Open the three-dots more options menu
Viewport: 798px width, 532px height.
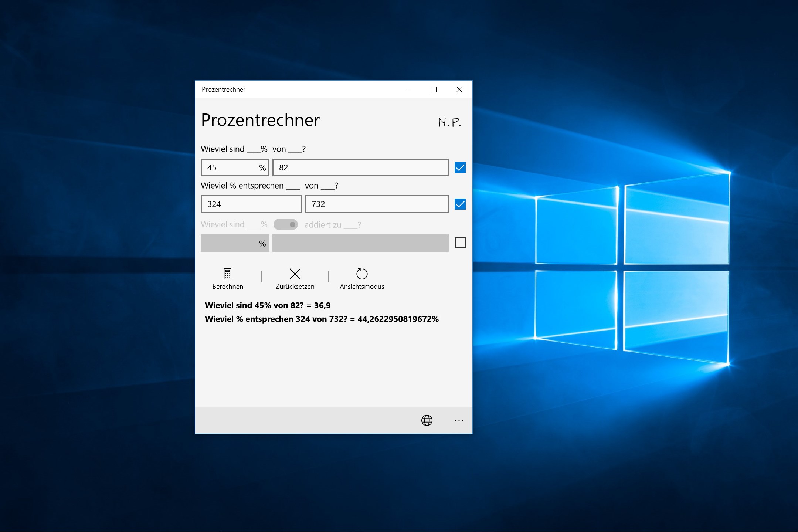click(459, 421)
